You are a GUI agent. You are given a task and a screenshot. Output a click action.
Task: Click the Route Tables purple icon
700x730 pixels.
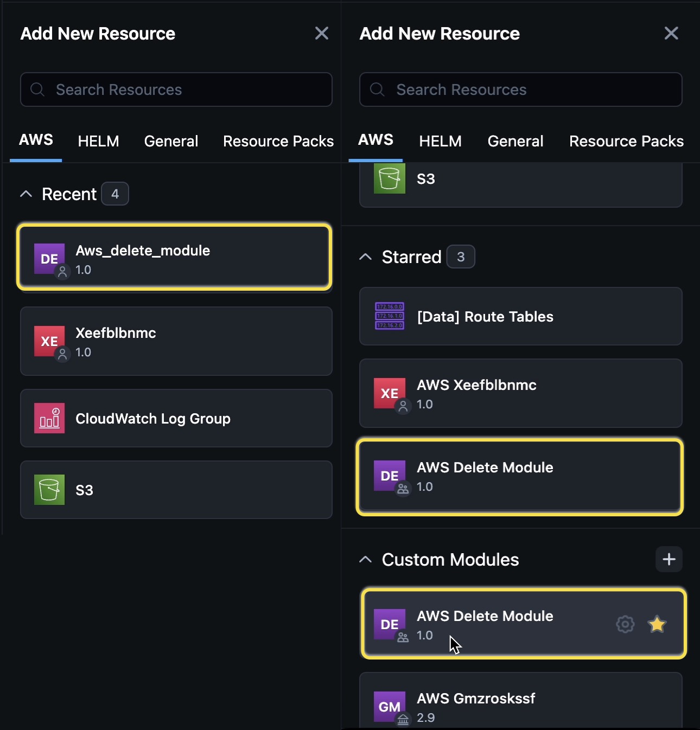390,316
